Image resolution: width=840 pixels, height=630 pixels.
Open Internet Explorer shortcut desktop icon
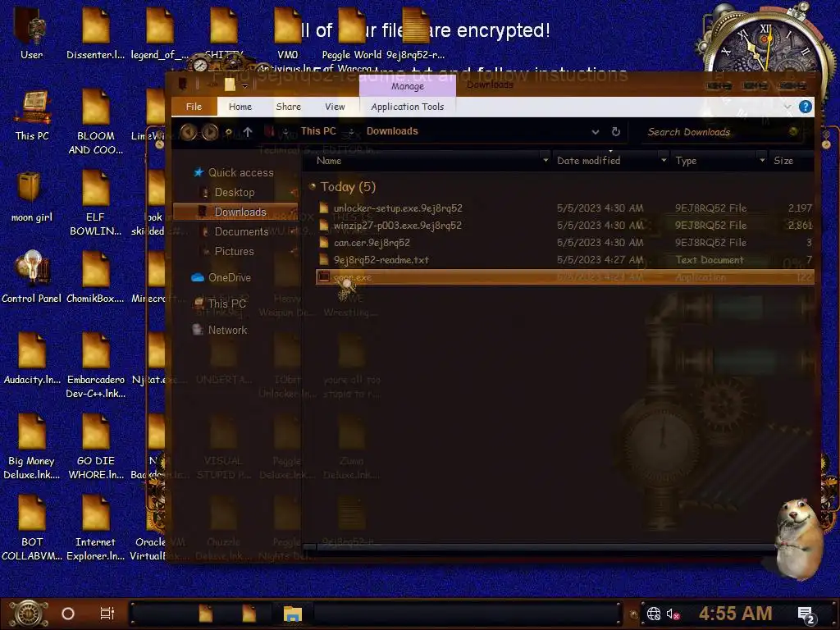(x=95, y=528)
